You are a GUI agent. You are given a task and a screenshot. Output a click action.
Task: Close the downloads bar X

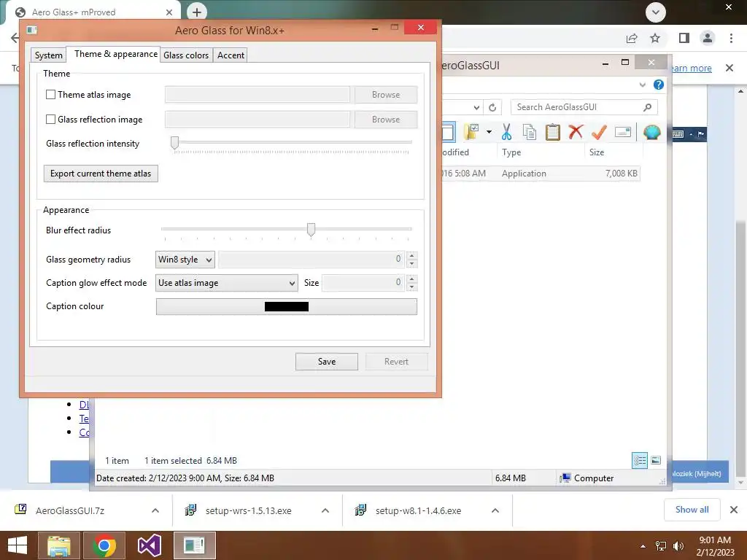pyautogui.click(x=734, y=510)
